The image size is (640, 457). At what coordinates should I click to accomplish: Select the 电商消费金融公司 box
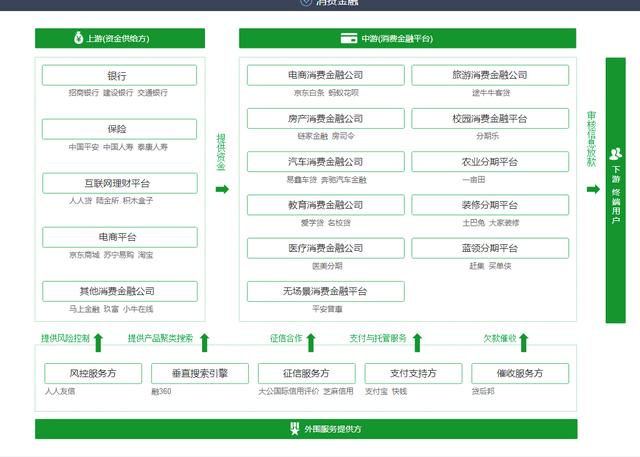(x=326, y=75)
